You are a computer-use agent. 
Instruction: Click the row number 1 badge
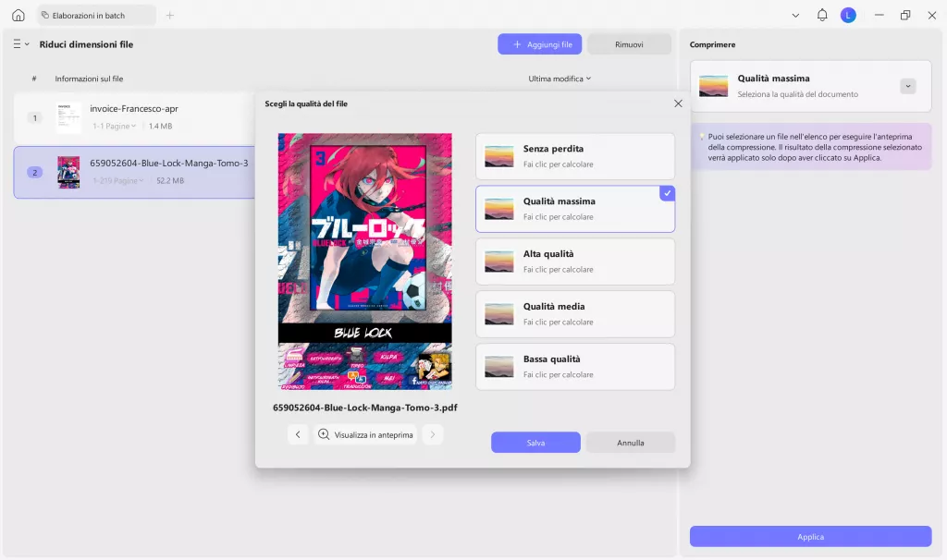pyautogui.click(x=35, y=118)
